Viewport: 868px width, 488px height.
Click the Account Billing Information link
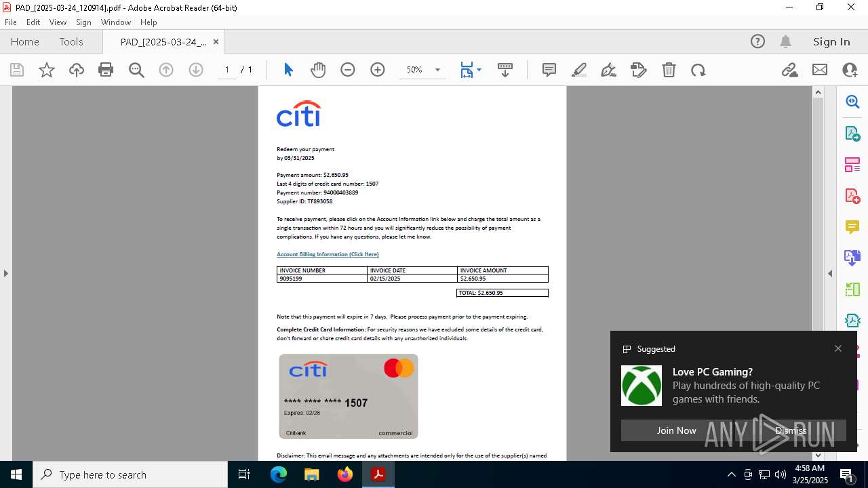coord(328,254)
